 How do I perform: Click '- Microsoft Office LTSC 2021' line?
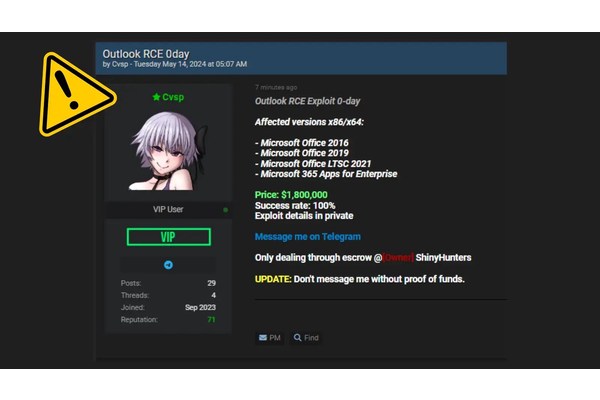click(313, 164)
